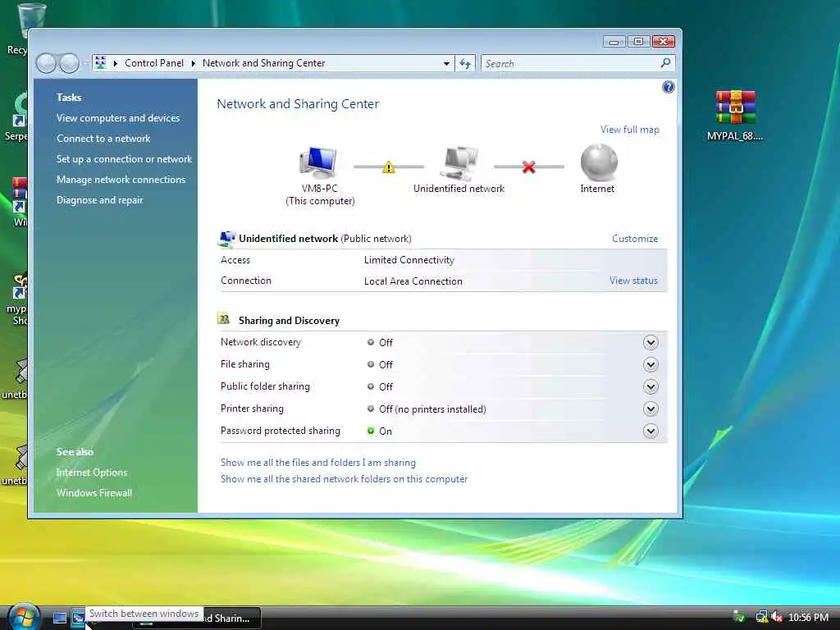
Task: Open the network warning tray icon
Action: 761,617
